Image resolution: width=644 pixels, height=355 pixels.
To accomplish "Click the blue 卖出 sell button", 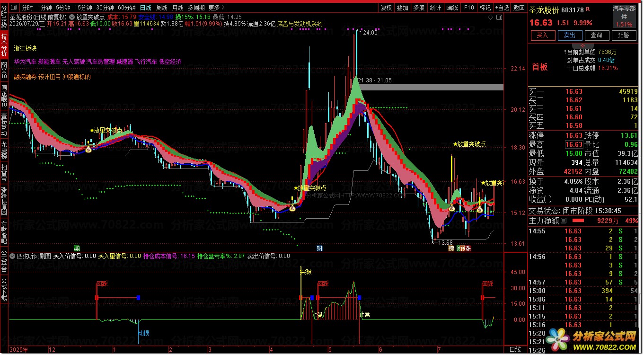I will click(570, 35).
